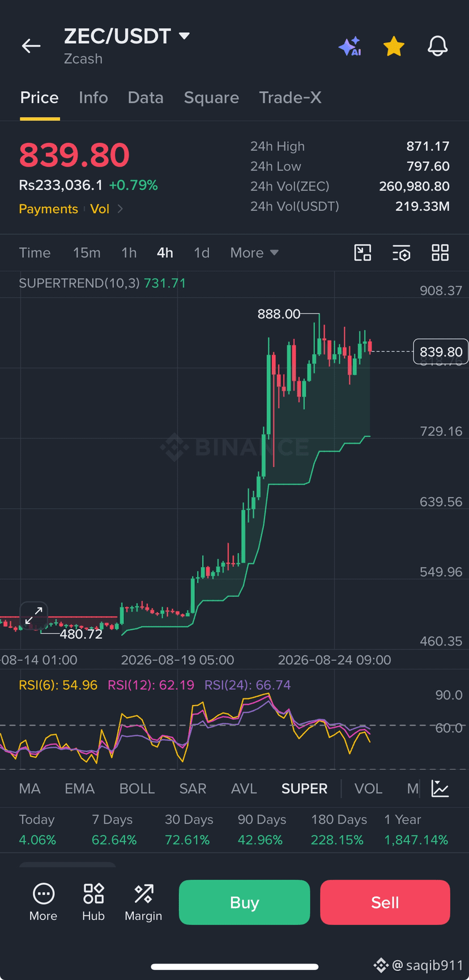
Task: Enable the SAR indicator
Action: (x=193, y=789)
